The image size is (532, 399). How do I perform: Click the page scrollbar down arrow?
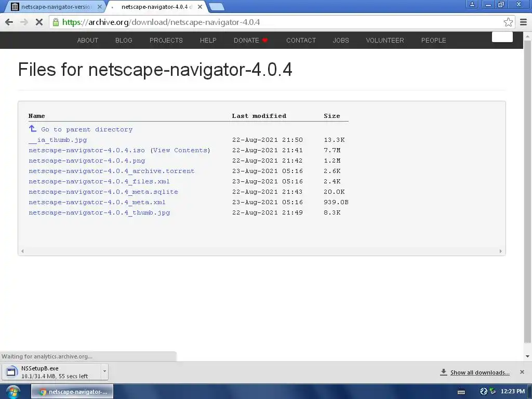(x=528, y=356)
